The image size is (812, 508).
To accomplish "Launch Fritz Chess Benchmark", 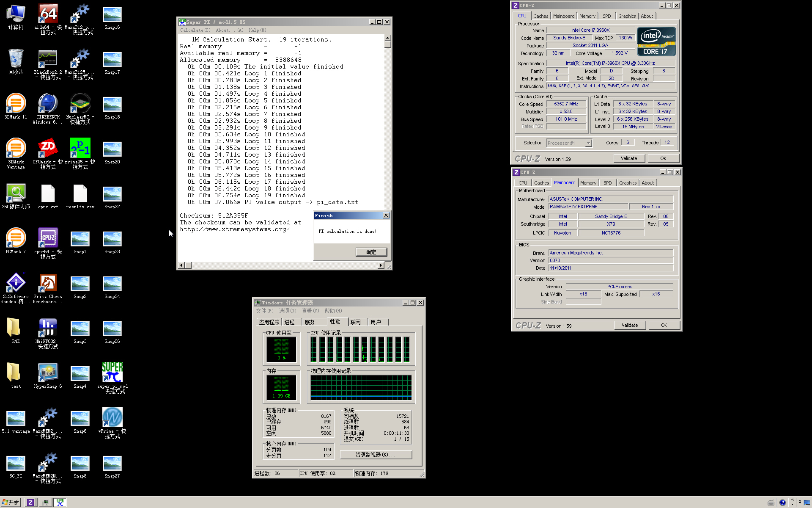I will pos(48,288).
